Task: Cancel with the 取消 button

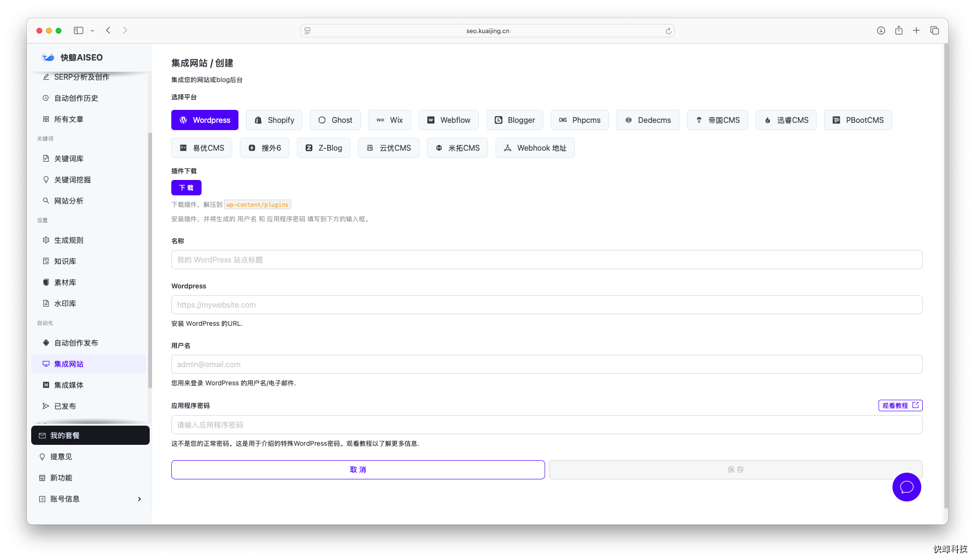Action: [358, 470]
